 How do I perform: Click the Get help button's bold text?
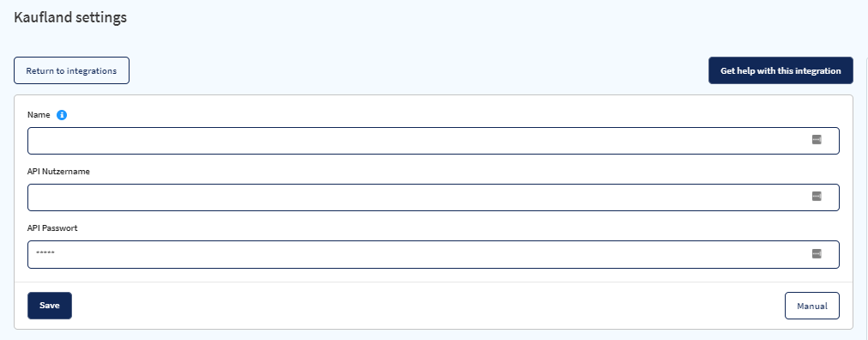pyautogui.click(x=781, y=71)
